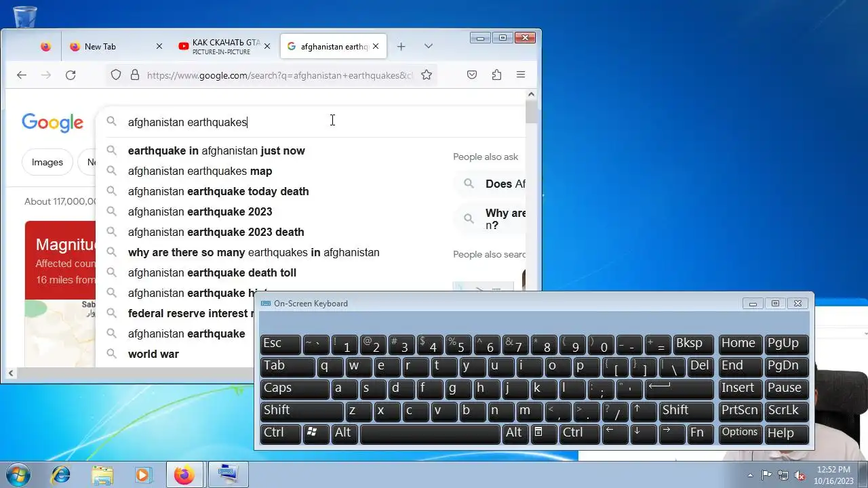Choose suggestion earthquake in afghanistan just now
The height and width of the screenshot is (488, 868).
[x=216, y=150]
